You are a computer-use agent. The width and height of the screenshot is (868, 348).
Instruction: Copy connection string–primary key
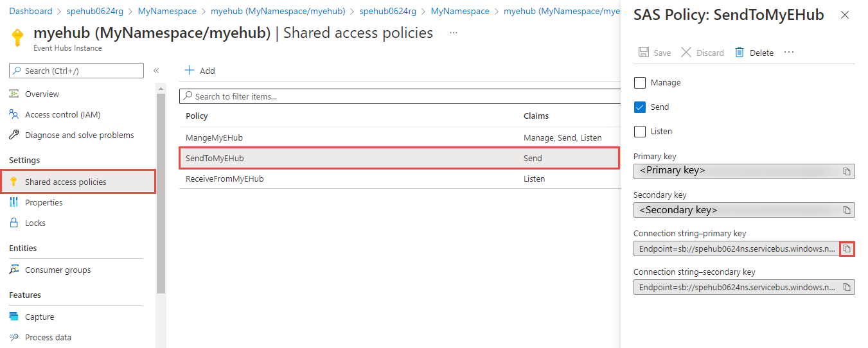[847, 248]
